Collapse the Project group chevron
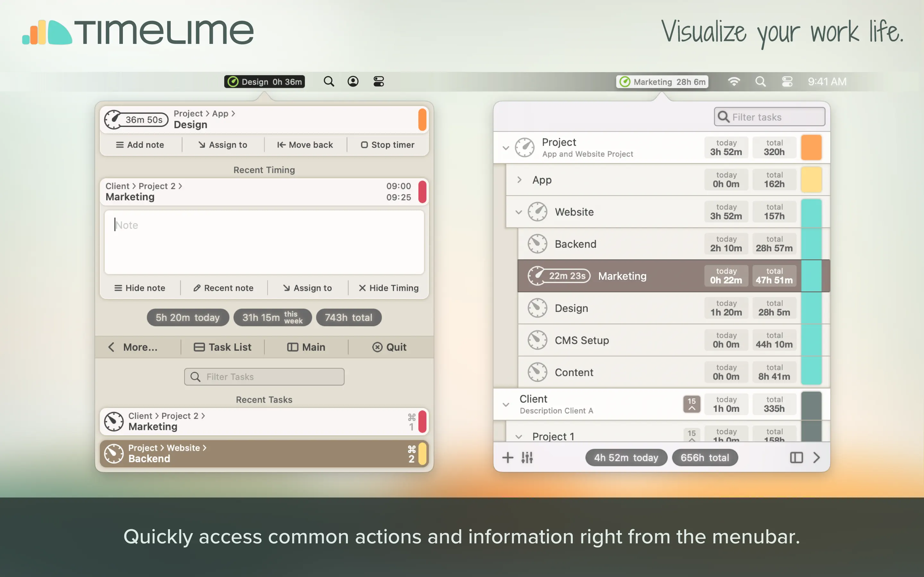 pyautogui.click(x=506, y=148)
